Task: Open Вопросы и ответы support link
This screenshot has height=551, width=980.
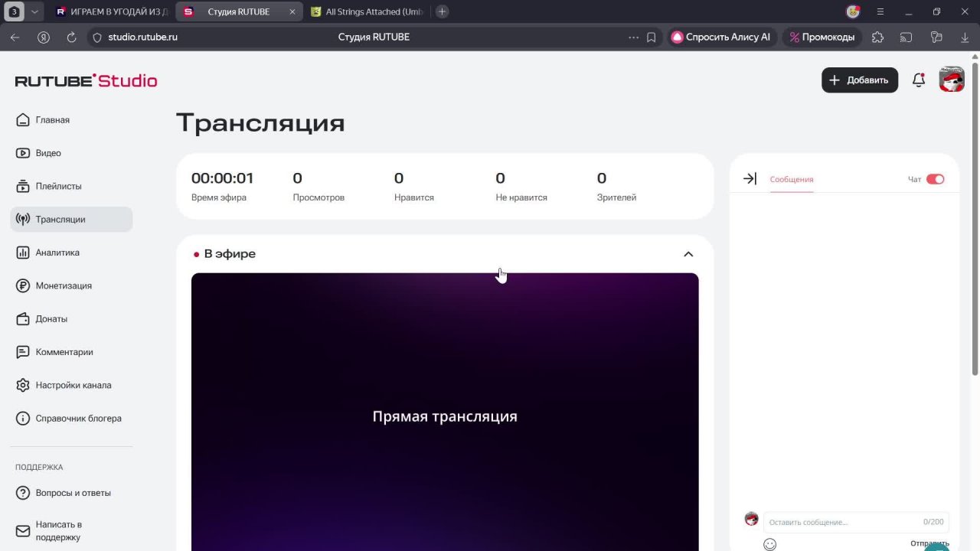Action: [x=73, y=493]
